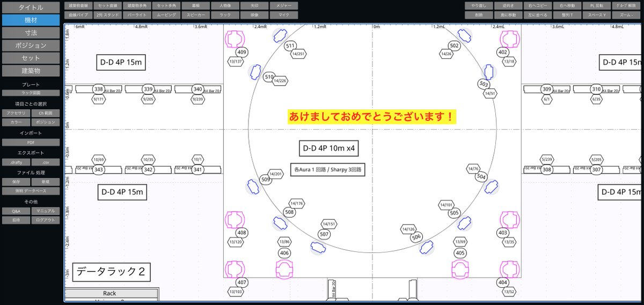Select the 曲線パイプ tool
The width and height of the screenshot is (644, 305).
pyautogui.click(x=78, y=15)
